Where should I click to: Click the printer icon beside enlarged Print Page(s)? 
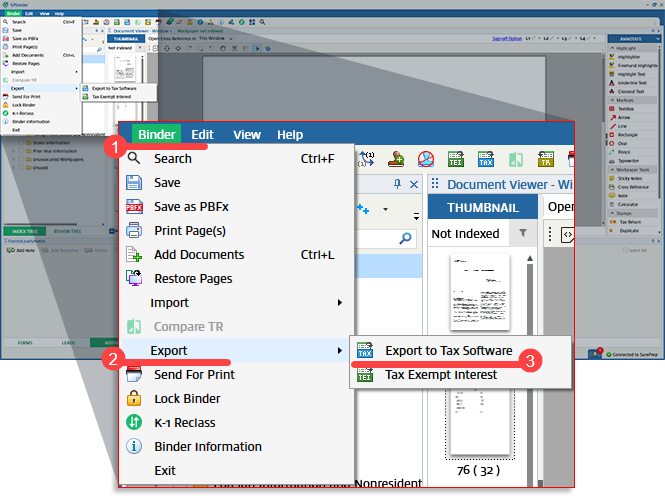point(134,230)
